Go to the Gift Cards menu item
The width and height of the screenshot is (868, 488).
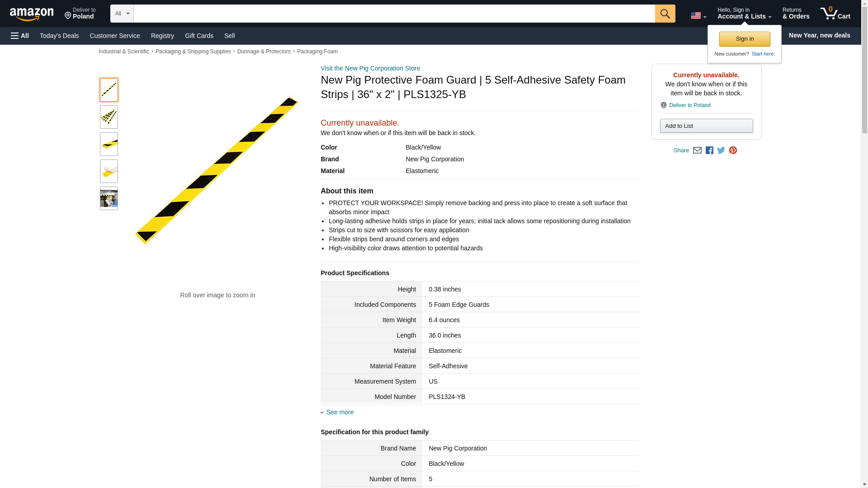199,36
